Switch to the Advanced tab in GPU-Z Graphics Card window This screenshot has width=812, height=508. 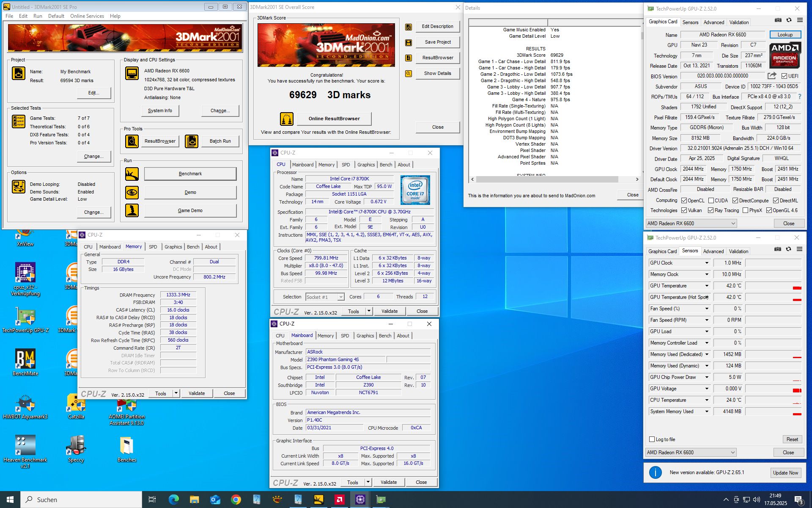pyautogui.click(x=714, y=22)
